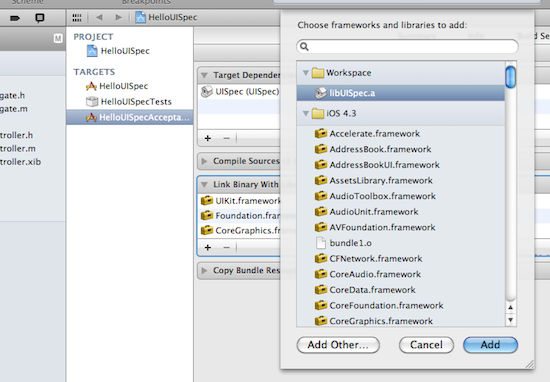Select UIKit.framework in linked libraries
The height and width of the screenshot is (382, 550).
click(x=239, y=201)
